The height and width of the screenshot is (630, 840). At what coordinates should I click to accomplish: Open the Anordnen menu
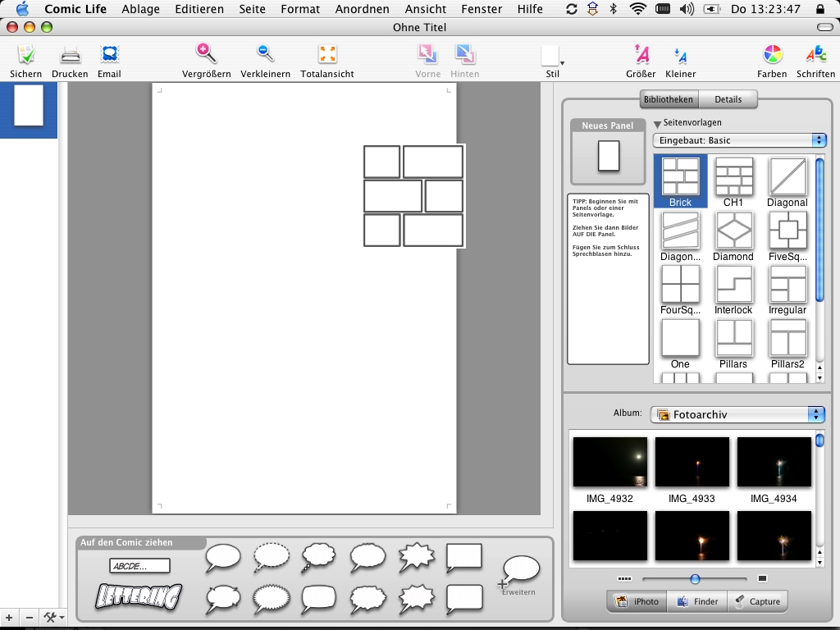pos(362,9)
